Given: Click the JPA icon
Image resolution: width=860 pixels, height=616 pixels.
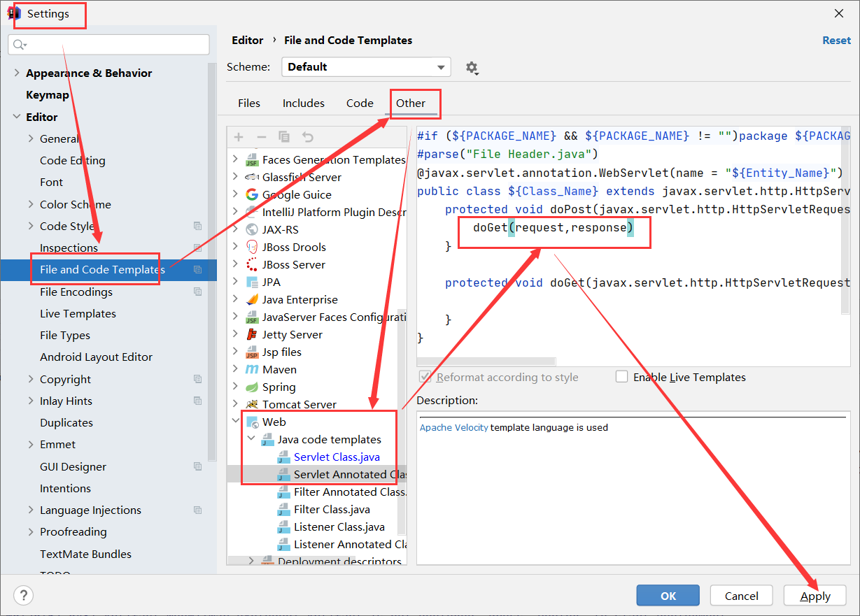Looking at the screenshot, I should click(x=252, y=282).
